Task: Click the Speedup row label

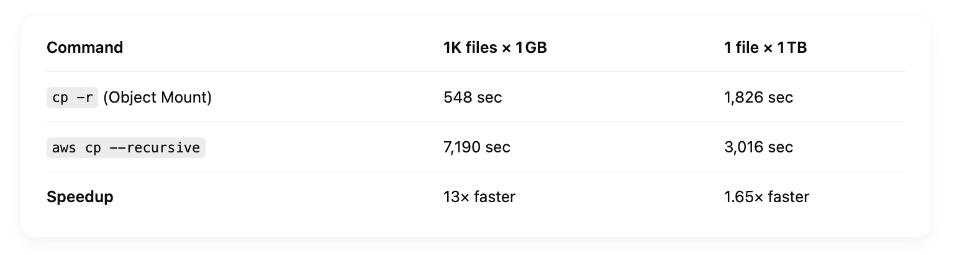Action: [80, 197]
